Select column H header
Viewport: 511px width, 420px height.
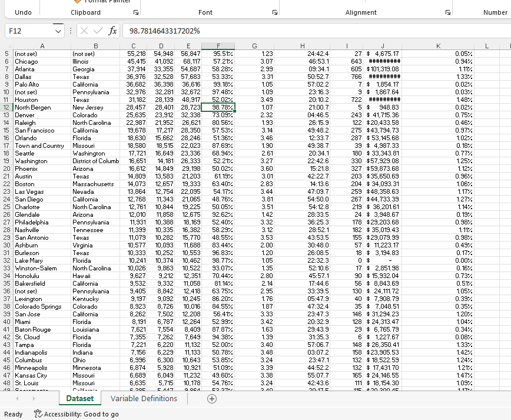(x=302, y=47)
